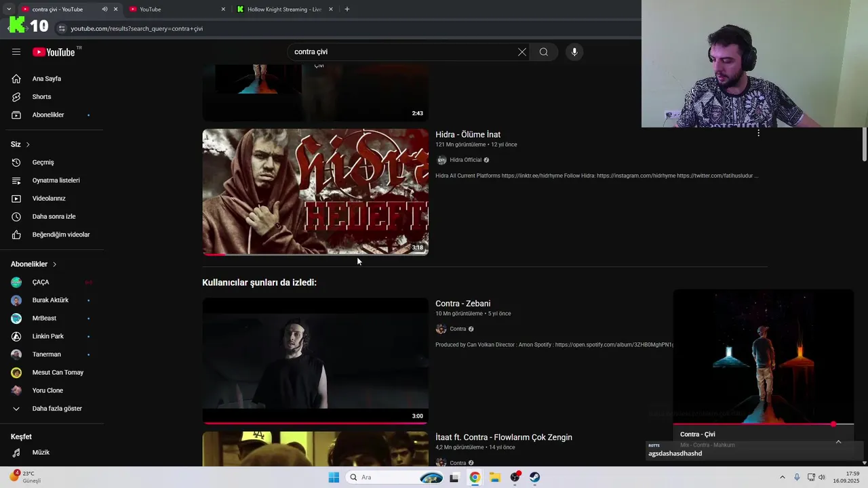The image size is (868, 488).
Task: Close the second YouTube tab
Action: point(223,9)
